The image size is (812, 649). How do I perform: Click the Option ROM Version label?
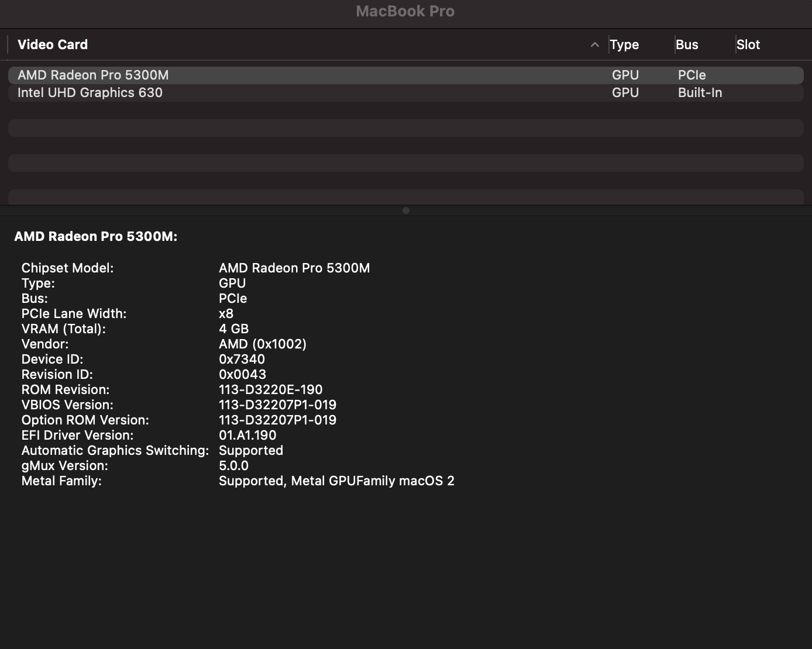tap(85, 420)
